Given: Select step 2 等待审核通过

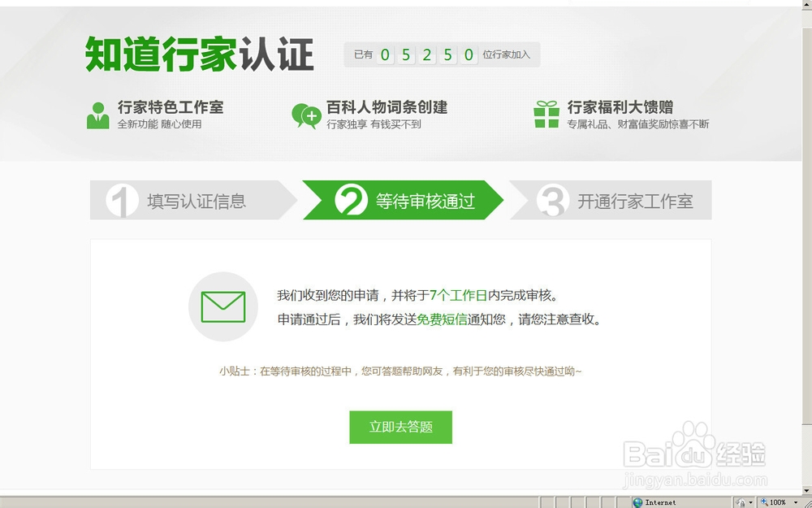Looking at the screenshot, I should tap(403, 200).
